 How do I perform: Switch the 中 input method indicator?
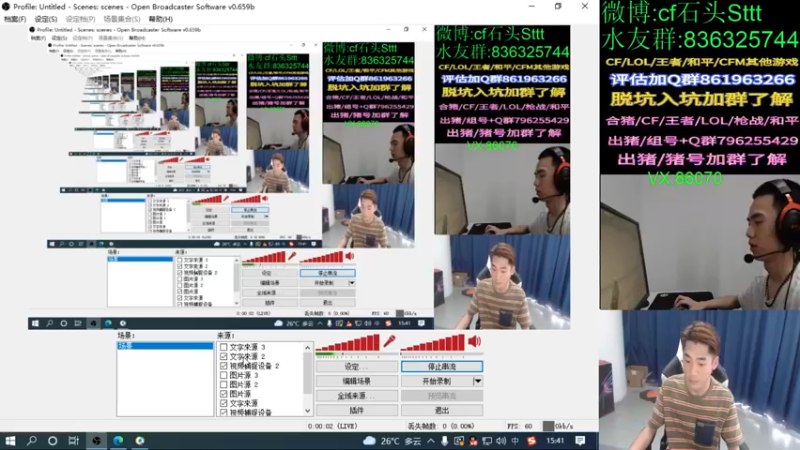(515, 441)
